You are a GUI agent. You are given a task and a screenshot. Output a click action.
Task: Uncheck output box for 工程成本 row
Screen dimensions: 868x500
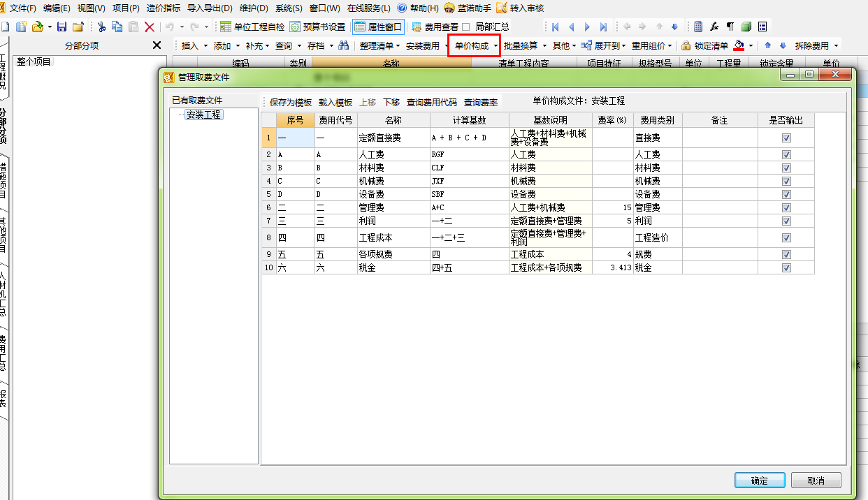point(786,237)
